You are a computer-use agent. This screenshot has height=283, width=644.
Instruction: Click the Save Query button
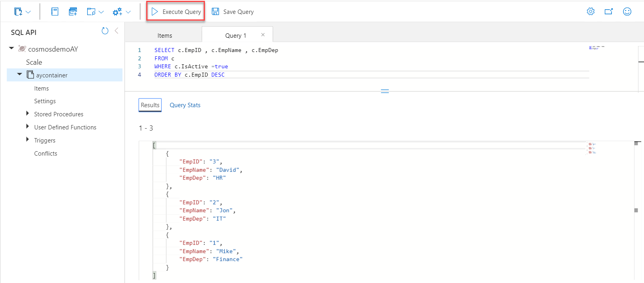(233, 12)
